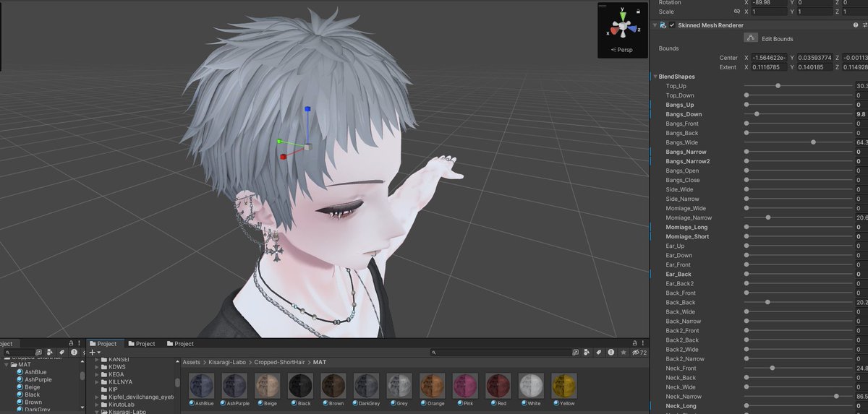Switch the Persp projection label in scene gizmo
The width and height of the screenshot is (868, 414).
click(x=622, y=50)
